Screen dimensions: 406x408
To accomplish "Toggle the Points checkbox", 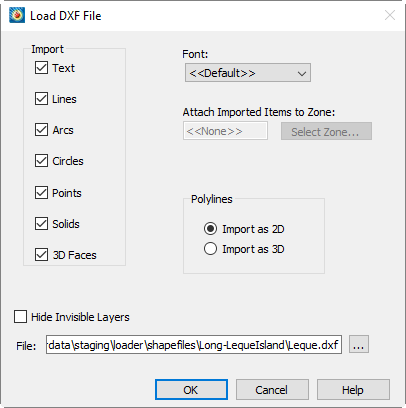I will click(41, 193).
